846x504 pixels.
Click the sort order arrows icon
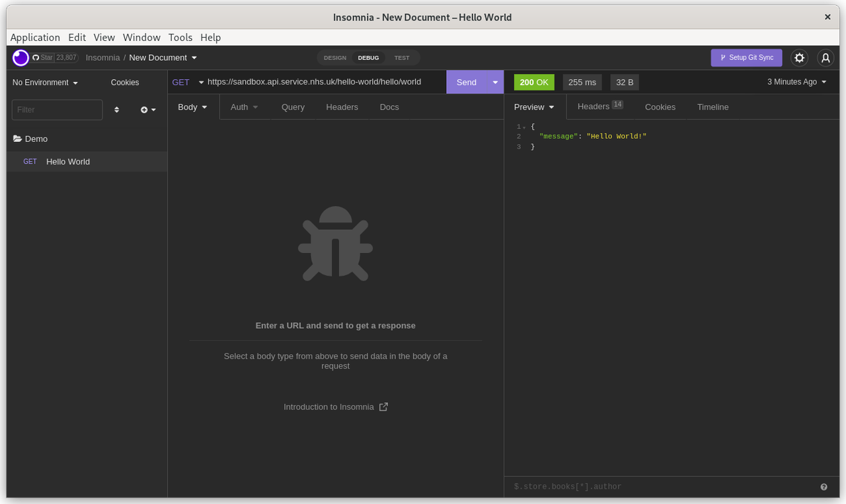pyautogui.click(x=117, y=110)
